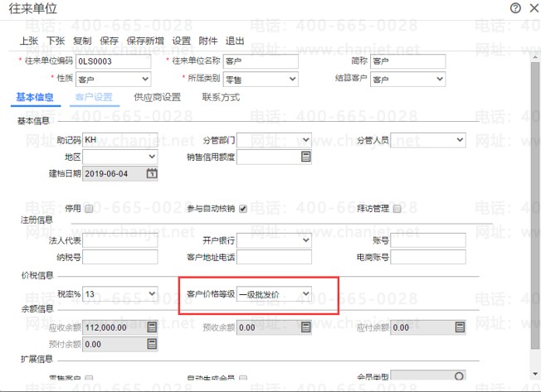Open the 分管人员 dropdown
Viewport: 541px width, 392px height.
pyautogui.click(x=460, y=140)
